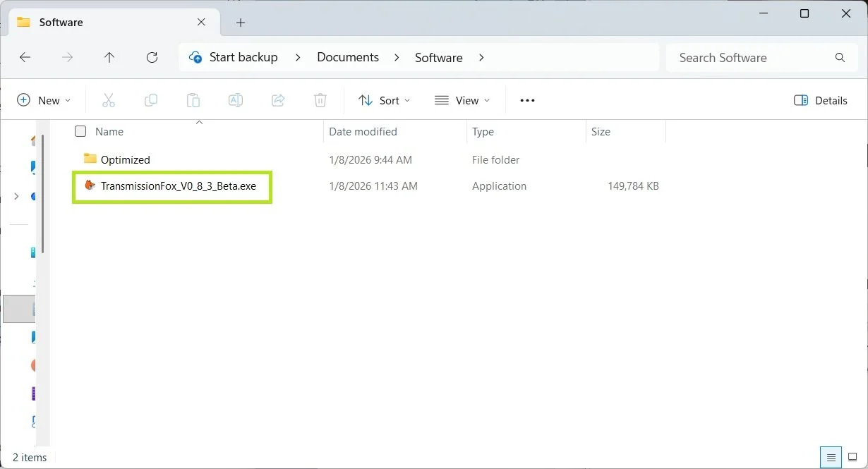Click Start backup in address bar

tap(243, 57)
